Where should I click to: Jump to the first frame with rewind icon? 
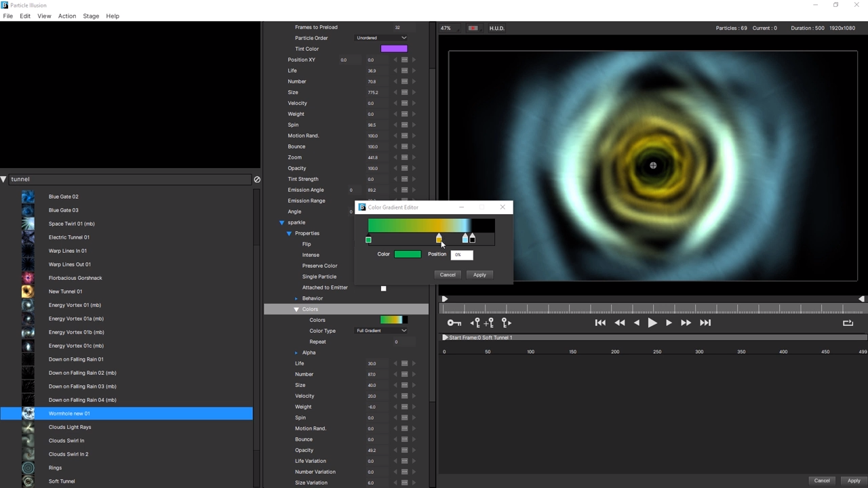click(x=600, y=323)
